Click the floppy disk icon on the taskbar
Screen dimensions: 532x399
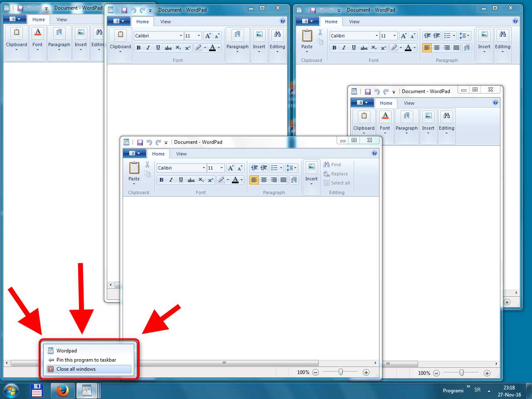click(37, 391)
